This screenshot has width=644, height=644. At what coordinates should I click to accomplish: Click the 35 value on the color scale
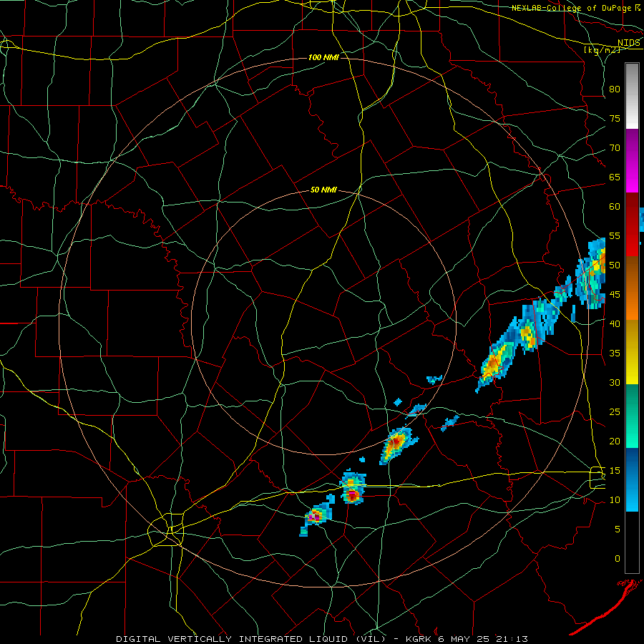point(615,353)
